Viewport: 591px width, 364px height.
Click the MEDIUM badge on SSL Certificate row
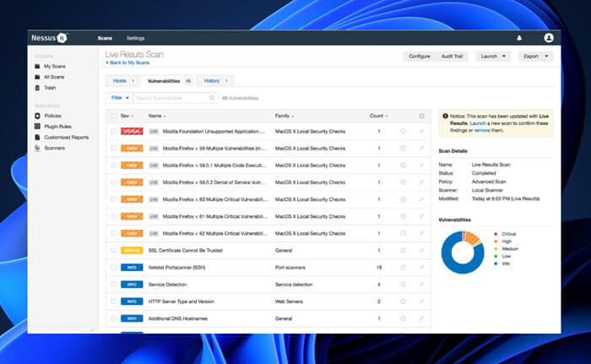132,251
